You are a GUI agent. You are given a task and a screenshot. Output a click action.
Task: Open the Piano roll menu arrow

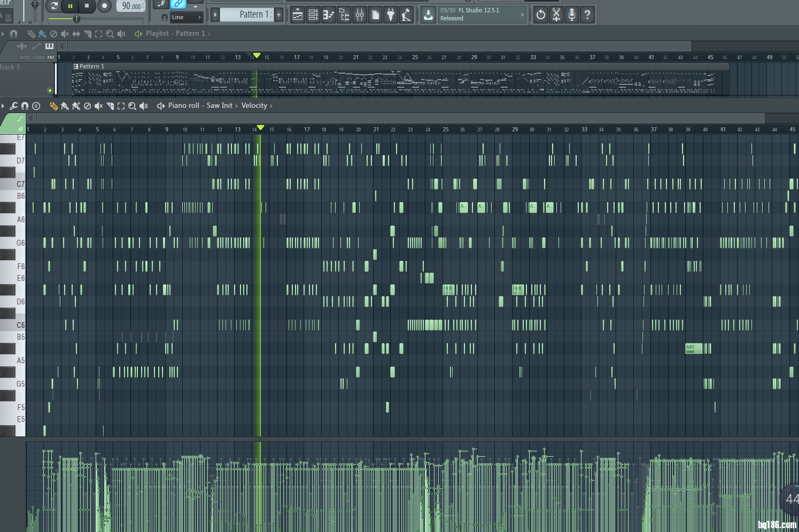(3, 106)
